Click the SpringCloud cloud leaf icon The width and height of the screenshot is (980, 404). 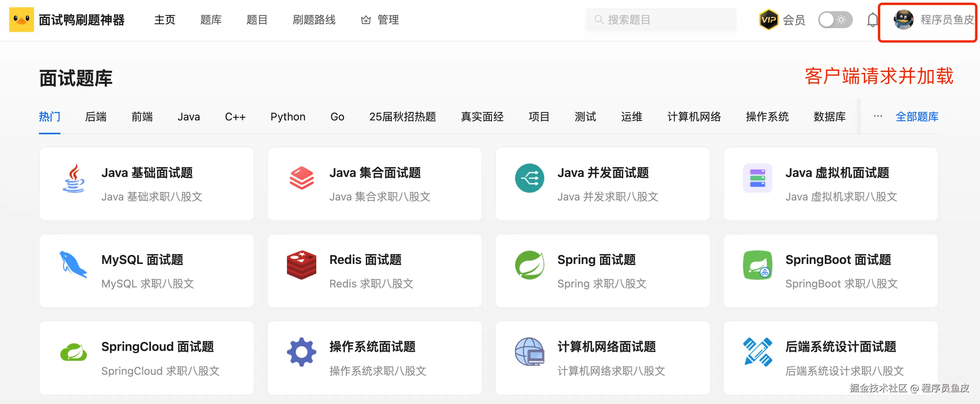(x=74, y=352)
